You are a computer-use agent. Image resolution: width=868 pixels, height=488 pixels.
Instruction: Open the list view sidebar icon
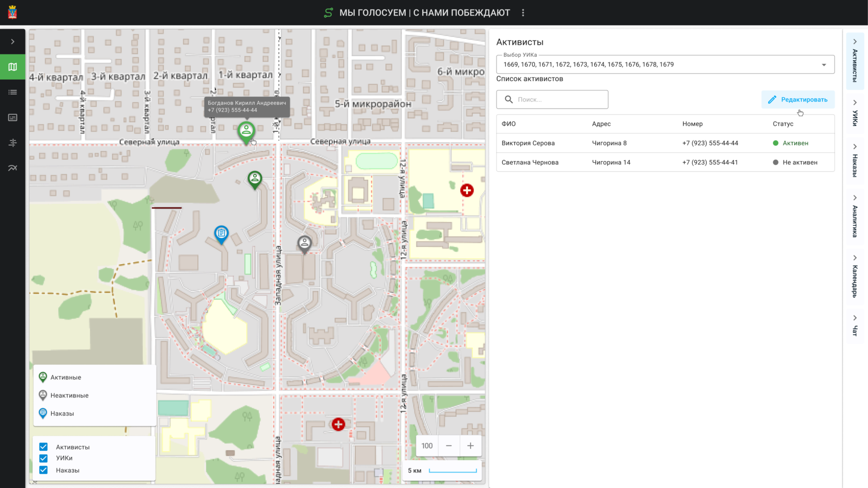[x=12, y=92]
